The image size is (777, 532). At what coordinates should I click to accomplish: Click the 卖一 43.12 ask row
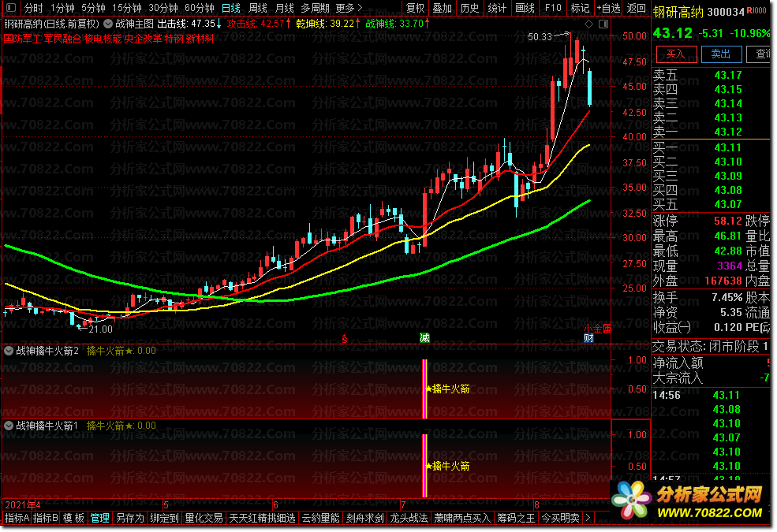tap(711, 132)
